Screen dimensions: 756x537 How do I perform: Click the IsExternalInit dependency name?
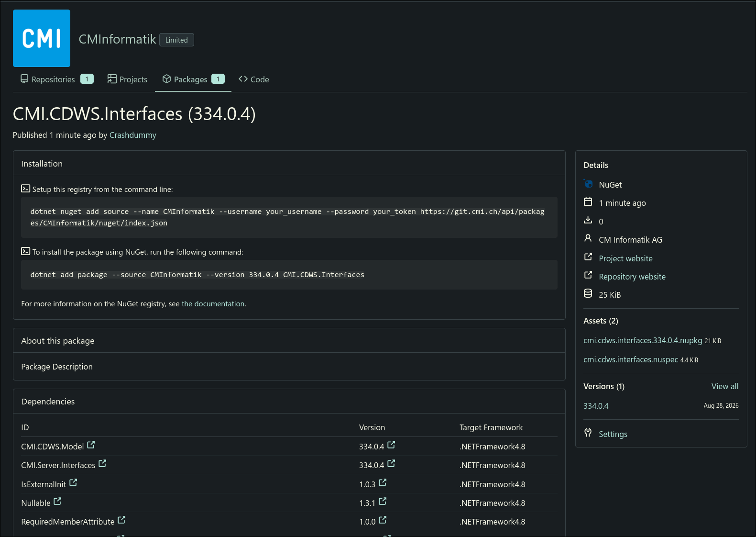(44, 484)
